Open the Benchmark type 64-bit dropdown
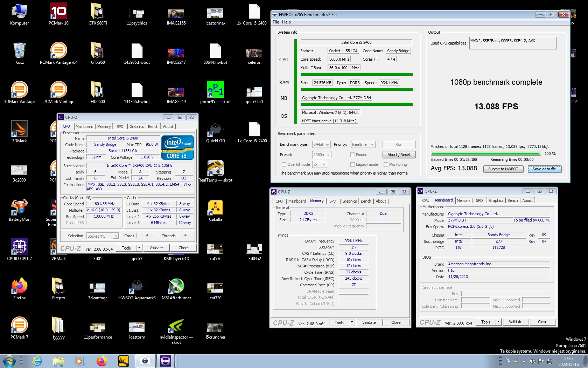 pos(321,144)
